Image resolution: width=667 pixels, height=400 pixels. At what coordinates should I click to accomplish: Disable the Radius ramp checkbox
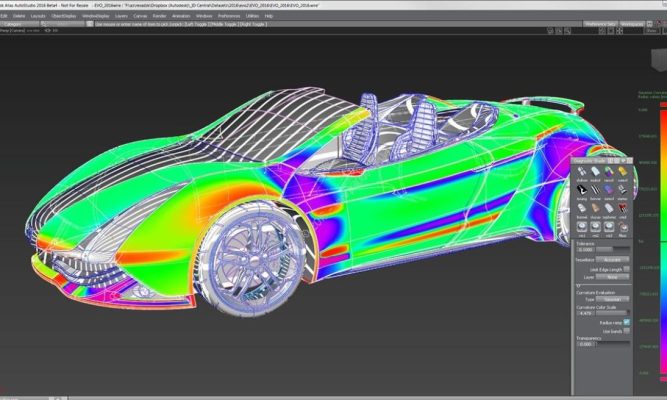[627, 321]
